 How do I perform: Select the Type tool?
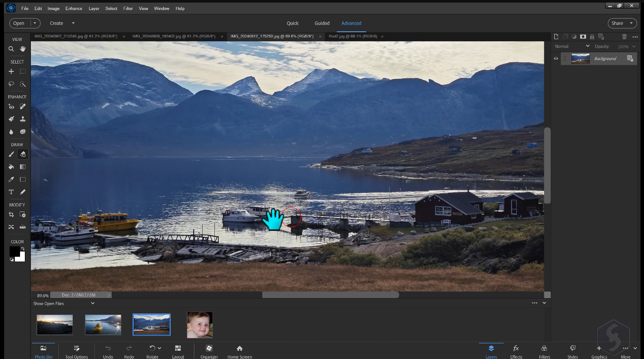[11, 192]
